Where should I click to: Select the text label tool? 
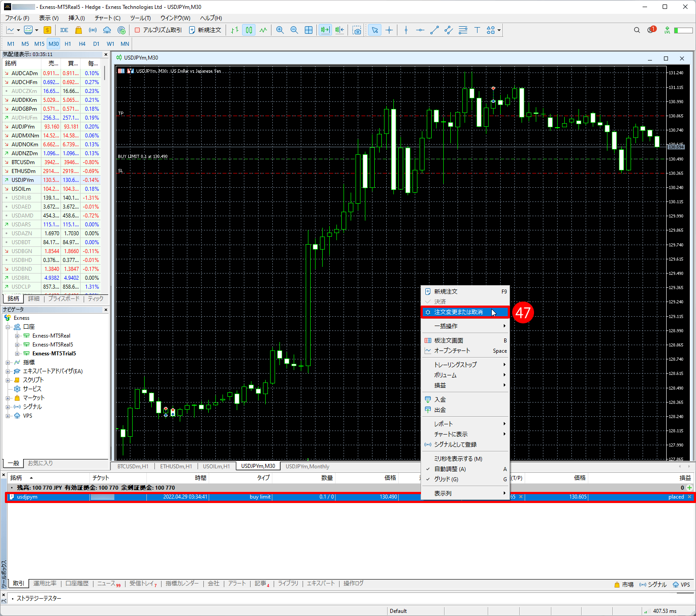tap(477, 30)
